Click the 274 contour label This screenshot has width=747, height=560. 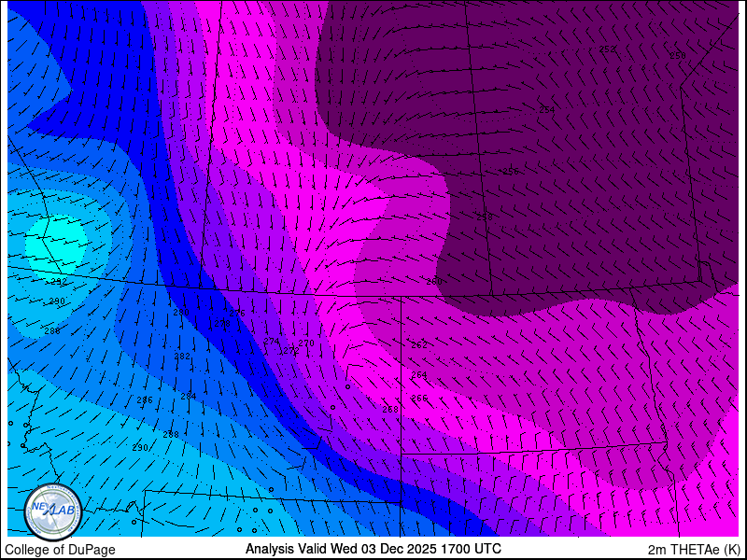(271, 341)
